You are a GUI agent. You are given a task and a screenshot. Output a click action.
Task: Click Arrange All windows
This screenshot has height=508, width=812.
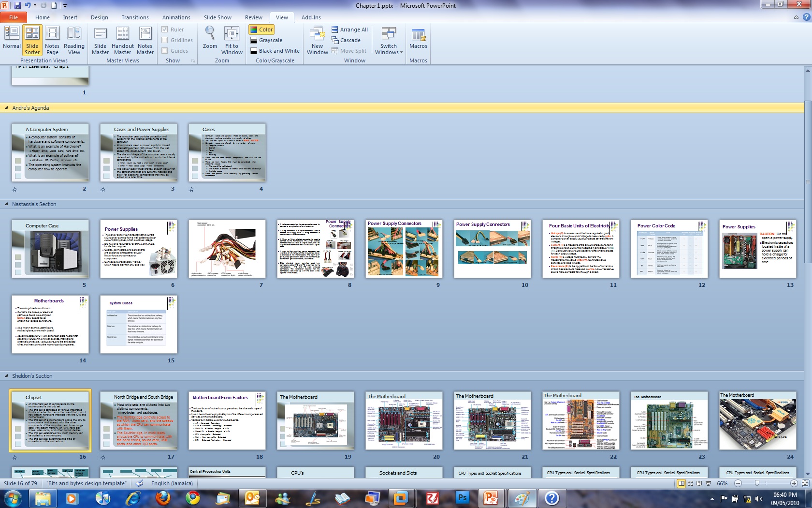349,30
